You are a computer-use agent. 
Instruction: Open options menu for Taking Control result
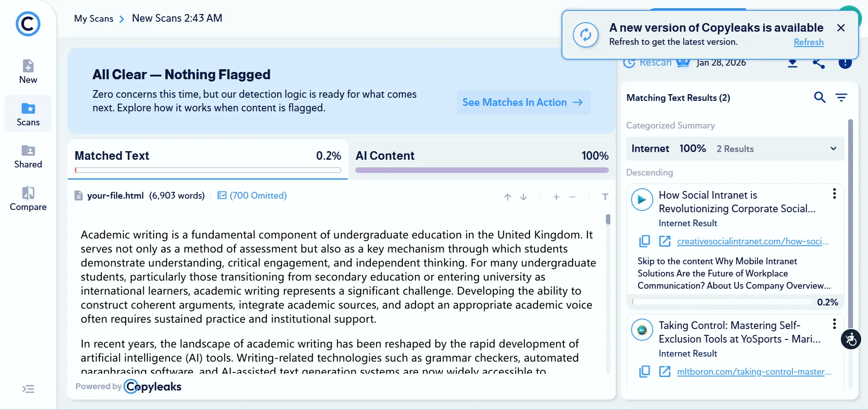click(834, 324)
